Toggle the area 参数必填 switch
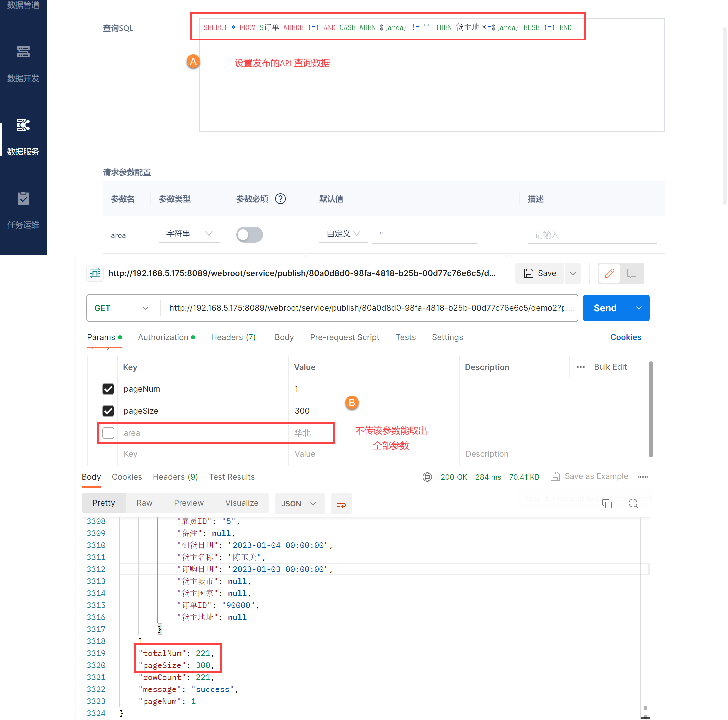 (249, 235)
